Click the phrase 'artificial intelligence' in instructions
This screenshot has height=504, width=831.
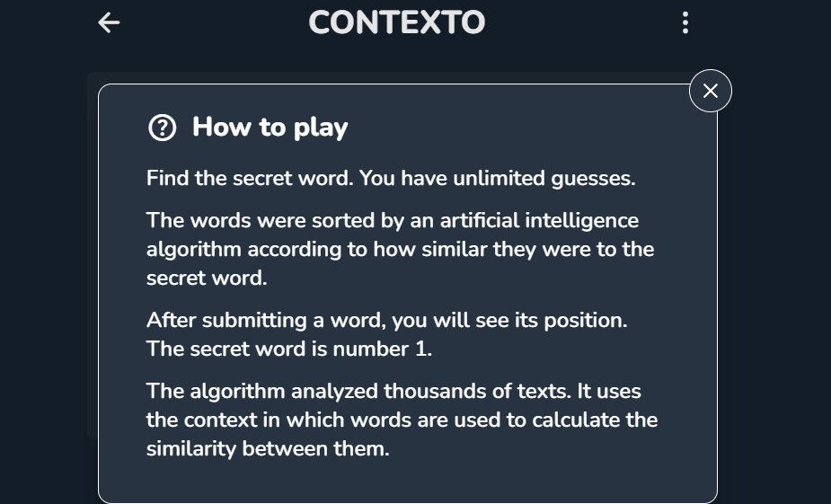pos(539,220)
